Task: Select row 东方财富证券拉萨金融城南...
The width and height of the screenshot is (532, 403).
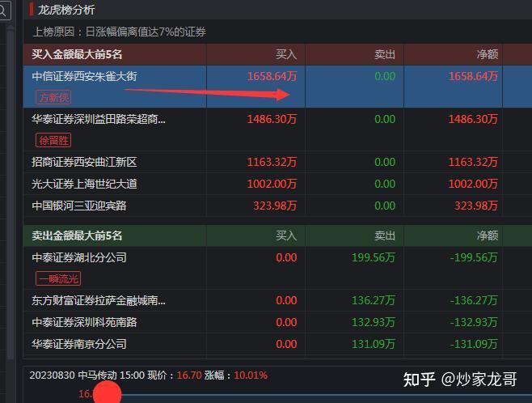Action: pyautogui.click(x=277, y=300)
